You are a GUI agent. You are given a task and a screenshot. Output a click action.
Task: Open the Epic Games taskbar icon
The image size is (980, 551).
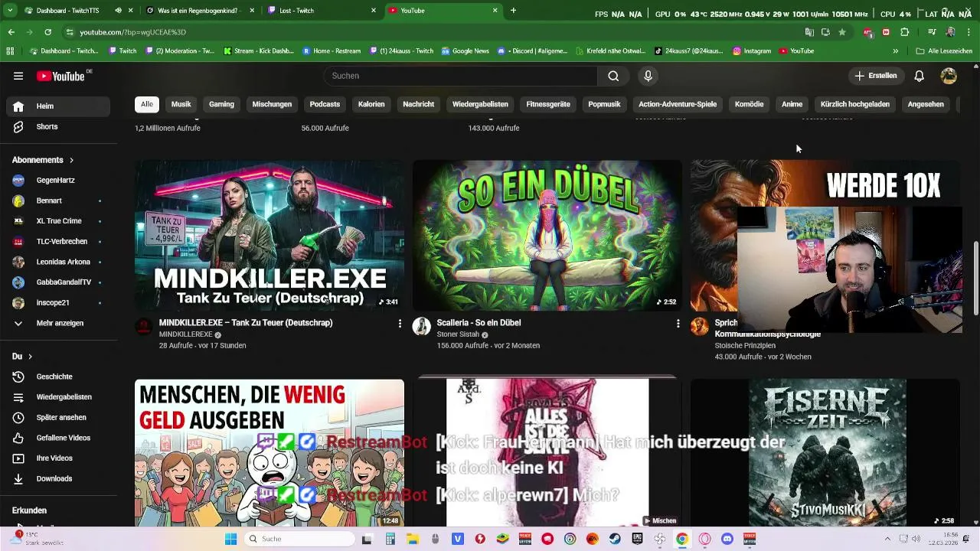[x=637, y=539]
